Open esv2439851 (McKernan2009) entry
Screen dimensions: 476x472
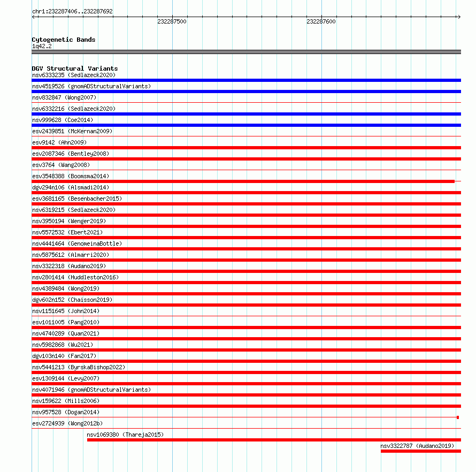[72, 131]
